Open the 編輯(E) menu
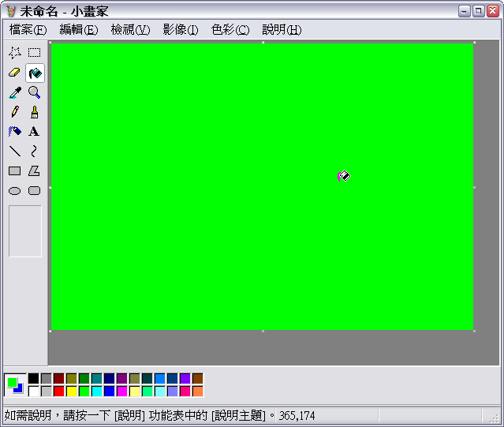 click(79, 29)
